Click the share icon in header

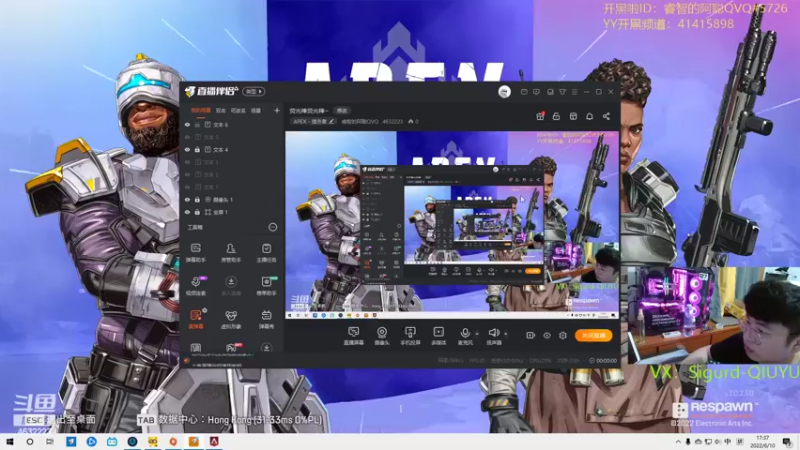(606, 116)
